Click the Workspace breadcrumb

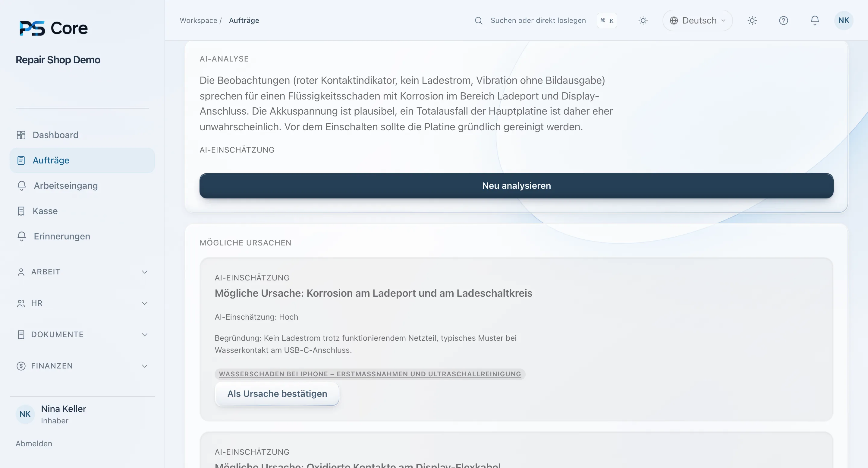click(x=198, y=21)
